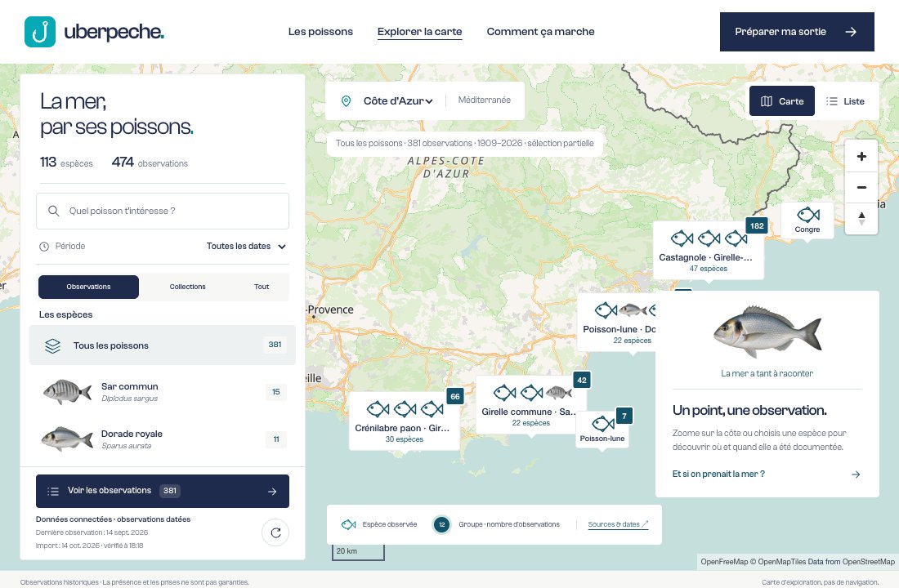
Task: Click the 474 observations counter
Action: click(x=150, y=163)
